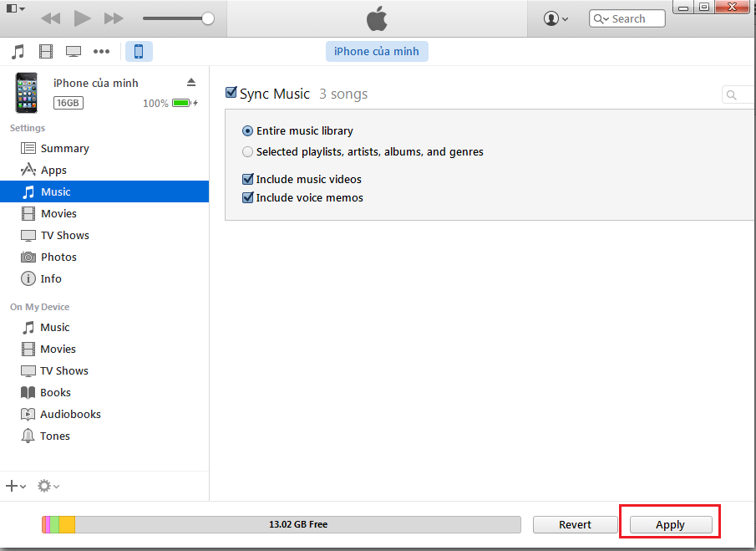Click the three-dots More icon
The width and height of the screenshot is (756, 551).
(x=101, y=52)
